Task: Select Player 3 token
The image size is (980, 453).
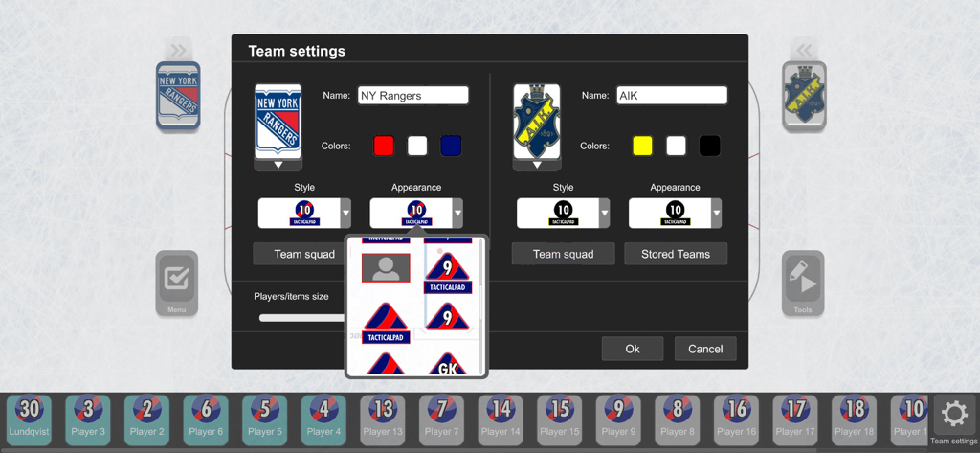Action: click(x=88, y=419)
